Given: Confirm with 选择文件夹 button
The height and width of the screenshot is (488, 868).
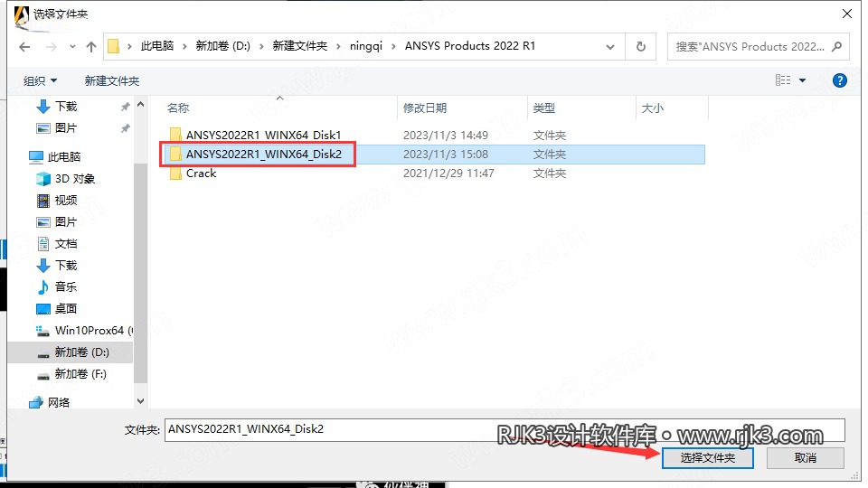Looking at the screenshot, I should pyautogui.click(x=707, y=458).
